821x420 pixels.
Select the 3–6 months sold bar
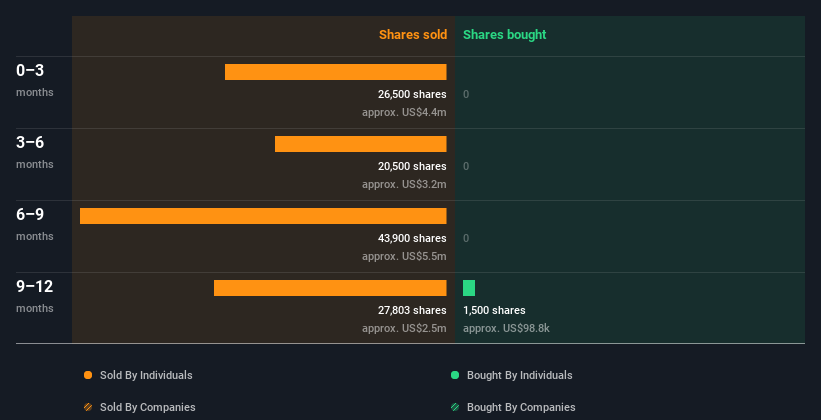(361, 144)
